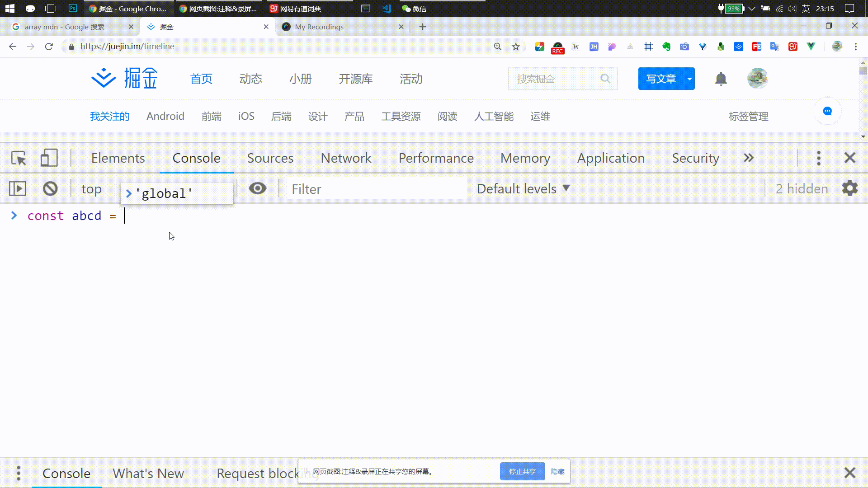Viewport: 868px width, 488px height.
Task: Bookmark the page with the star icon
Action: pos(516,47)
